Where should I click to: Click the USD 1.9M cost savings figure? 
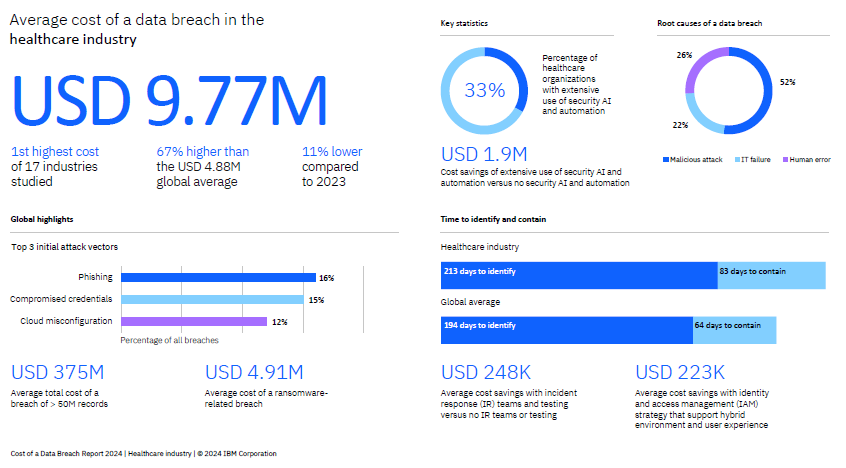484,154
